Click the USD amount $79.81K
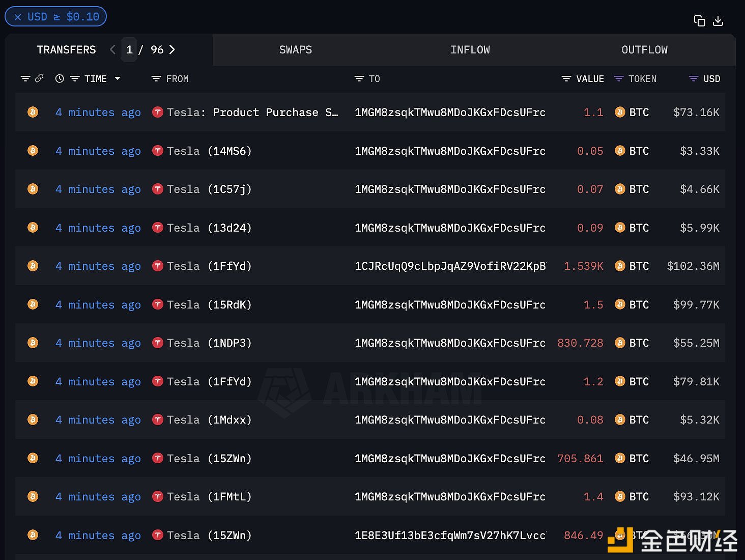 coord(696,381)
